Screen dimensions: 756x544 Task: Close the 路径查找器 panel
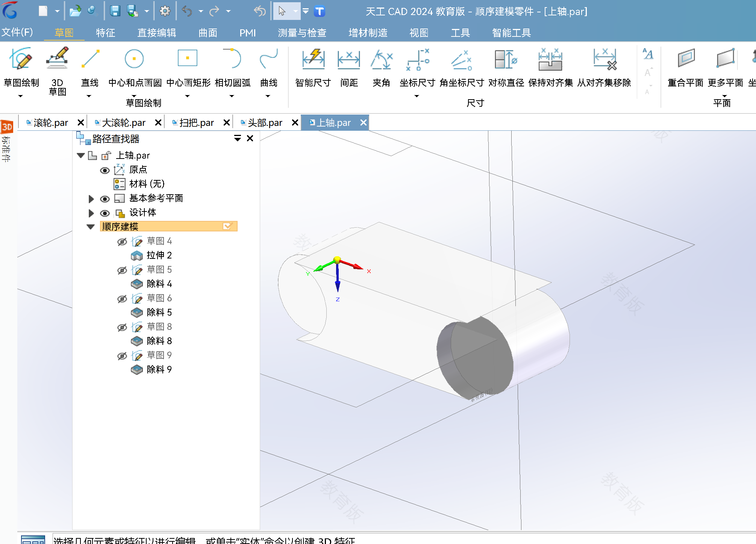pos(250,138)
